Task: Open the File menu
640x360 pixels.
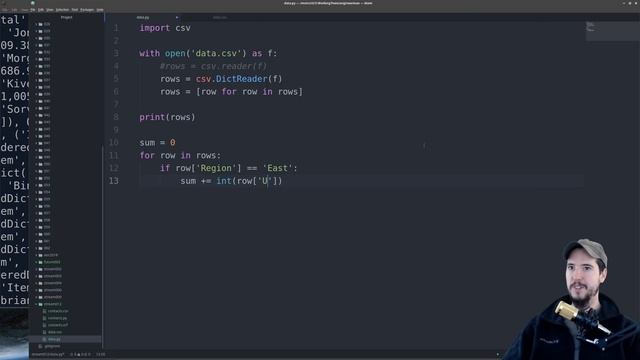Action: 33,10
